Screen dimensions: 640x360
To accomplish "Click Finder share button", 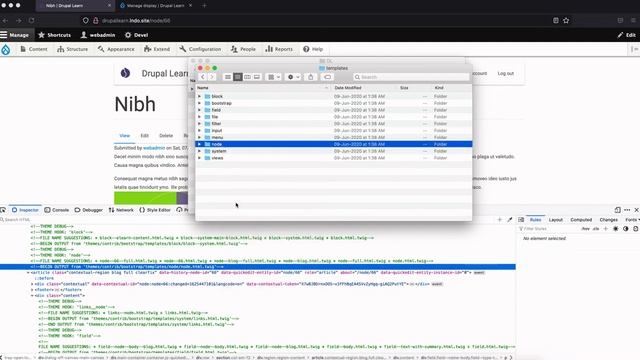I will click(x=311, y=77).
